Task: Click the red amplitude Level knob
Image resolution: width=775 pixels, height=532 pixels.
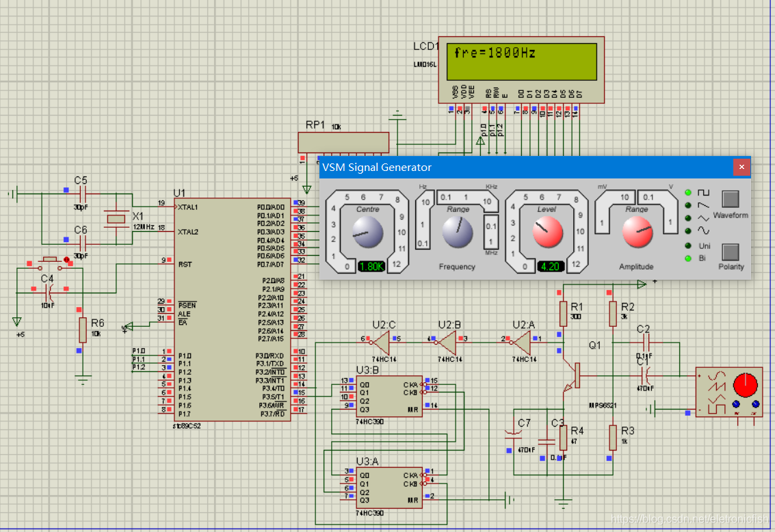Action: coord(547,232)
